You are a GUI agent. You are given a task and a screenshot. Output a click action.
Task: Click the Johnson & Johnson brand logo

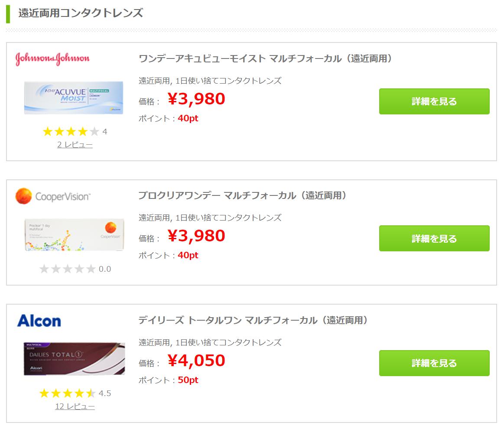[52, 59]
